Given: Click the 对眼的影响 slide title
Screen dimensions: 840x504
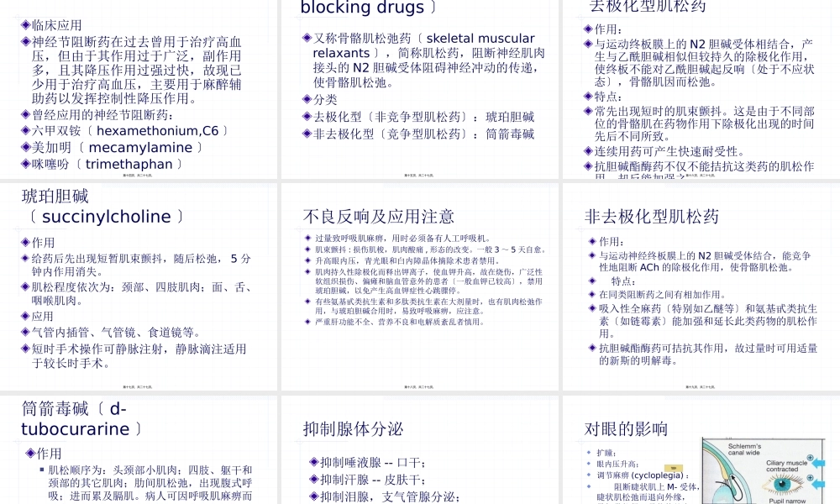Looking at the screenshot, I should click(x=626, y=429).
